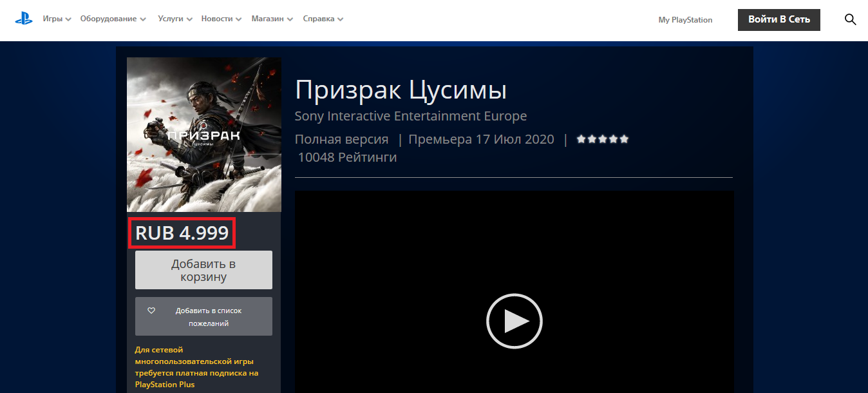Click Sony Interactive Entertainment Europe publisher text
This screenshot has height=393, width=868.
tap(411, 117)
